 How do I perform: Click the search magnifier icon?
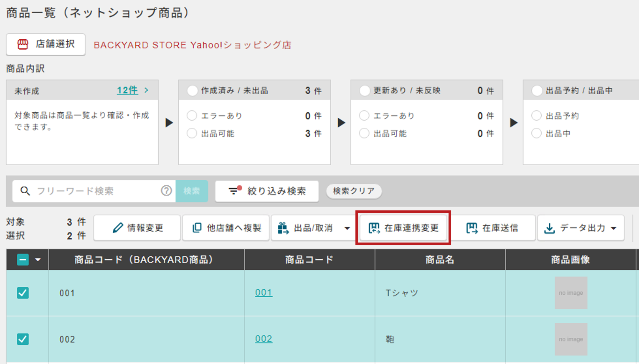pyautogui.click(x=25, y=191)
